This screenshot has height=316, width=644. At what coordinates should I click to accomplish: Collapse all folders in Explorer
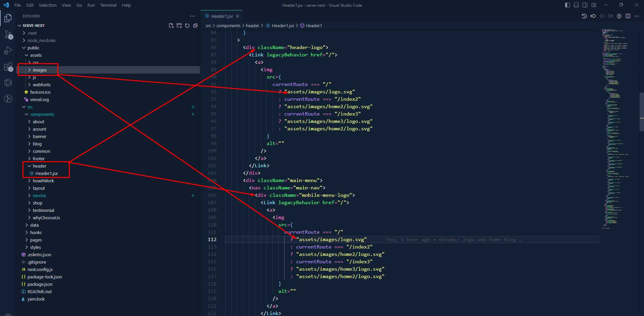(195, 26)
